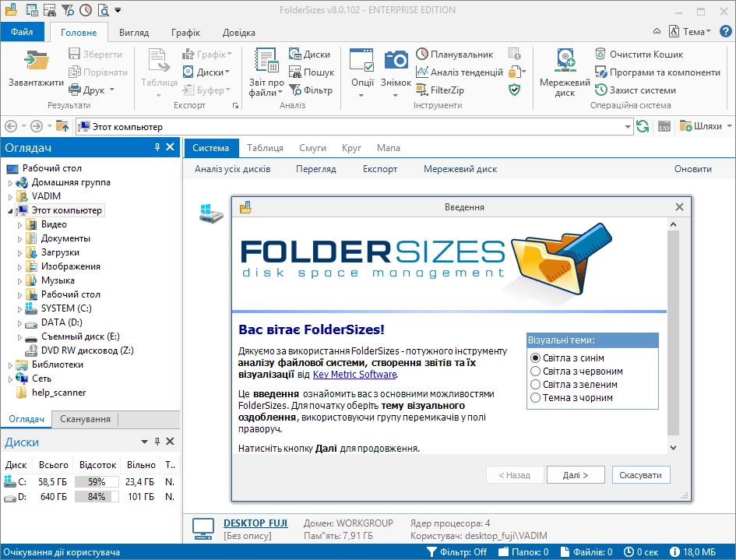This screenshot has width=736, height=560.
Task: Open the Довідка ribbon tab
Action: [x=238, y=33]
